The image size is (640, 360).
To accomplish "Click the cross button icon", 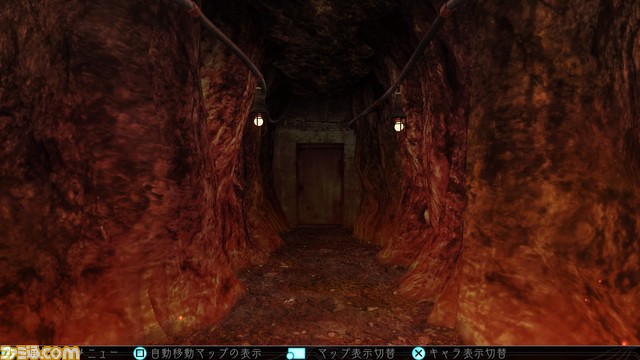I will pyautogui.click(x=418, y=353).
